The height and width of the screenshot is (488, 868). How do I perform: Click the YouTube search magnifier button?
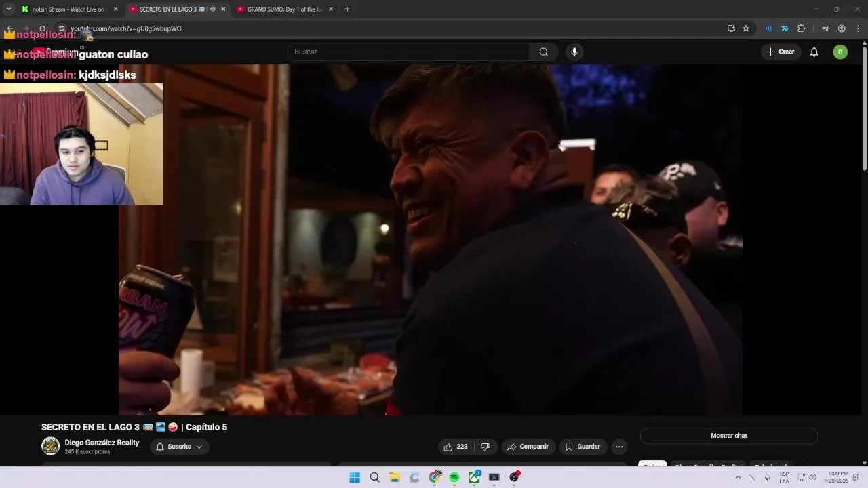coord(544,52)
